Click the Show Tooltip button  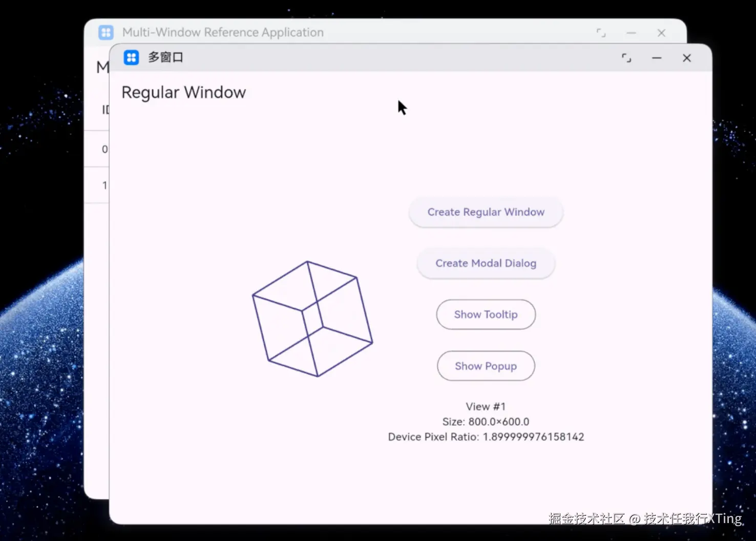point(486,315)
